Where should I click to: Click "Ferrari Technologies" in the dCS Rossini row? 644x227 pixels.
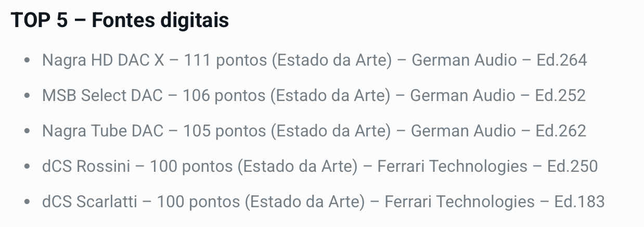[x=453, y=167]
